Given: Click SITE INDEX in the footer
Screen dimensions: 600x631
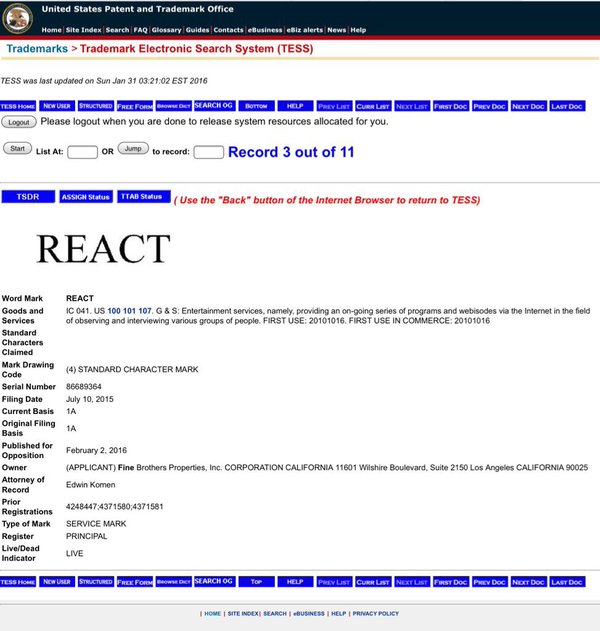Looking at the screenshot, I should point(243,614).
